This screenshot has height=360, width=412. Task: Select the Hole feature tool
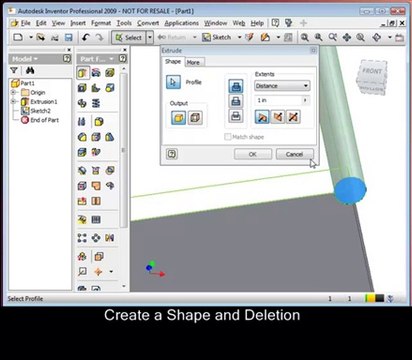coord(110,72)
